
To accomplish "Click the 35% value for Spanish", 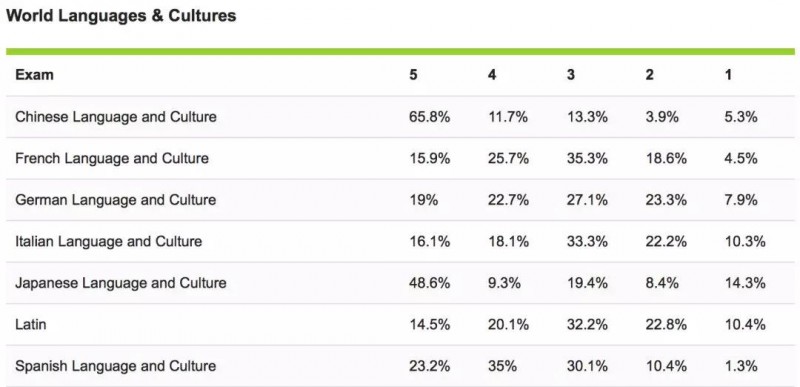I will 503,366.
